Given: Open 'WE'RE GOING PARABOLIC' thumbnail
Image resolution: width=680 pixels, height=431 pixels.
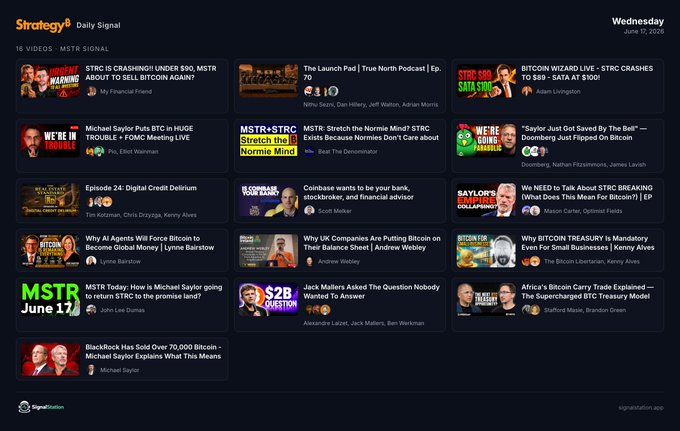Looking at the screenshot, I should [x=486, y=141].
